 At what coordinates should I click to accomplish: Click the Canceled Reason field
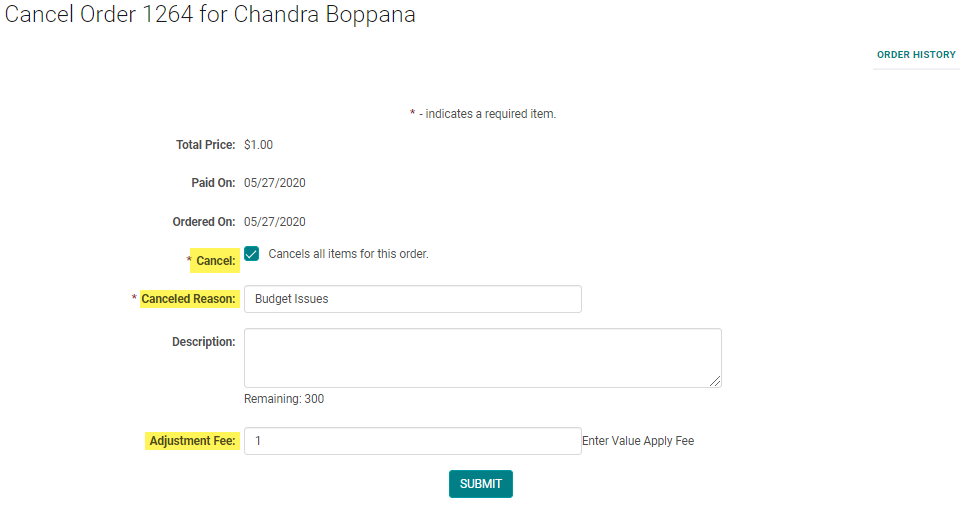412,299
